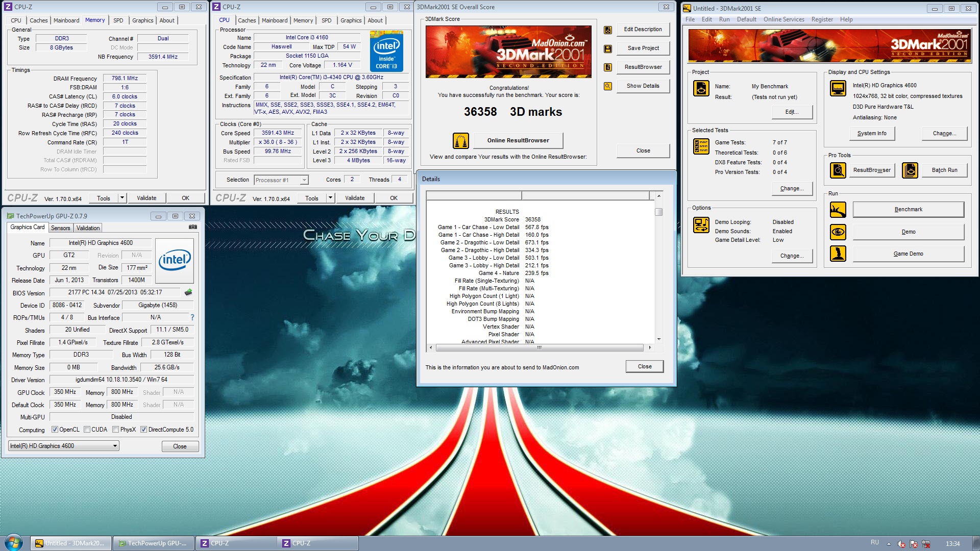Click the Details scrollbar right arrow
The height and width of the screenshot is (551, 980).
click(x=650, y=347)
